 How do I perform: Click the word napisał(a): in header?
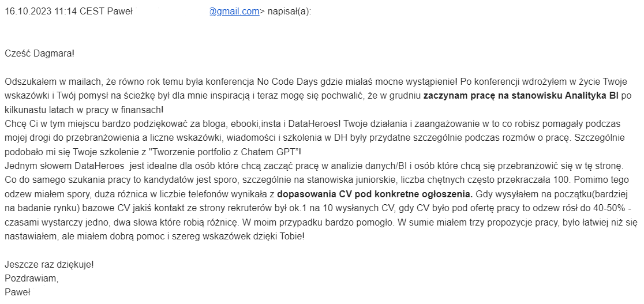coord(290,12)
